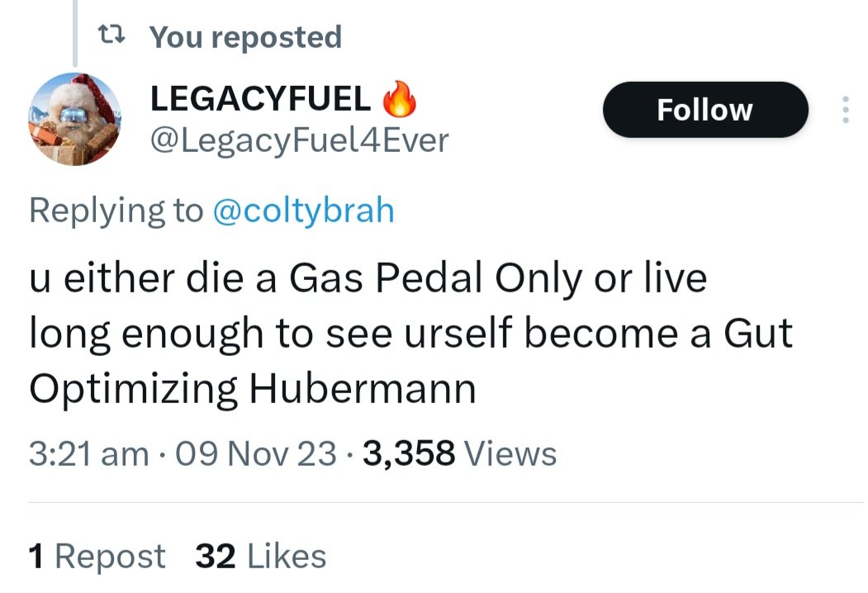
Task: Click the You reposted label
Action: coord(245,37)
